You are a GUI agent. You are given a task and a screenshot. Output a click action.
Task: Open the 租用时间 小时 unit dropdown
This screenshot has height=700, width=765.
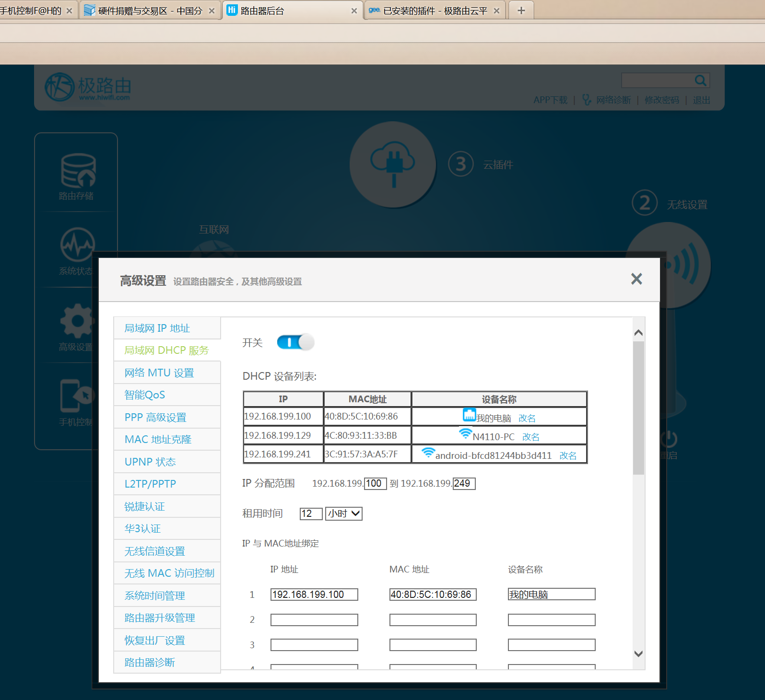[343, 513]
